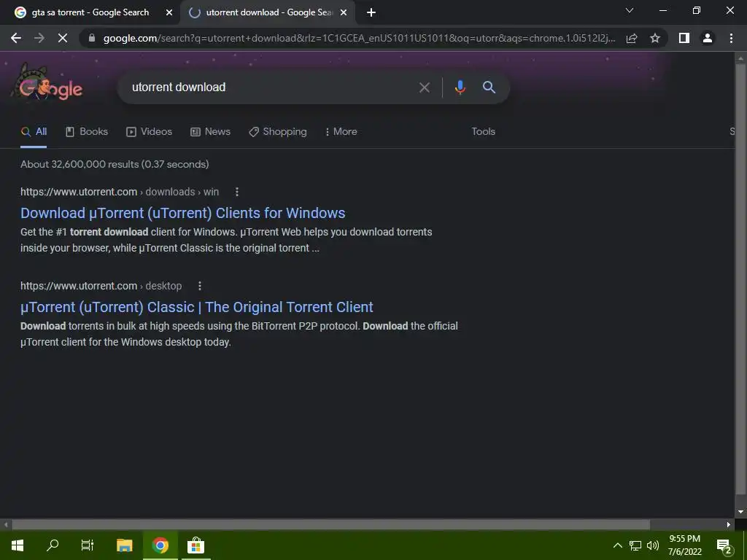Open options for utorrent.com downloads result

click(237, 192)
